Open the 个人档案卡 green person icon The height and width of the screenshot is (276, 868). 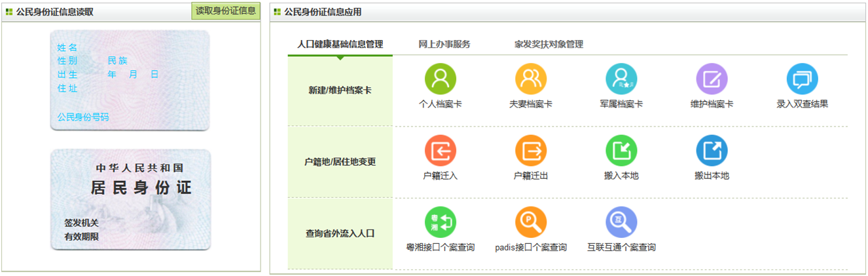click(x=440, y=79)
